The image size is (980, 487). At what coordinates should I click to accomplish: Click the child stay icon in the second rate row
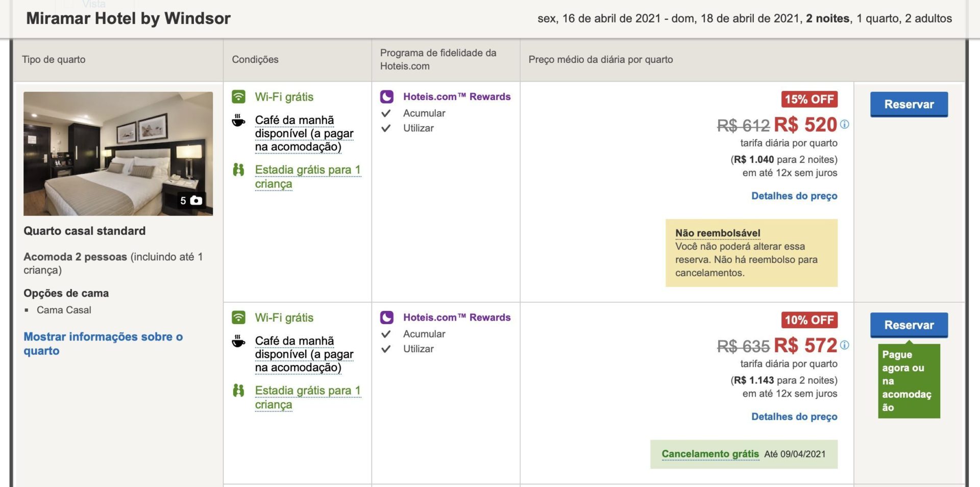(x=238, y=391)
